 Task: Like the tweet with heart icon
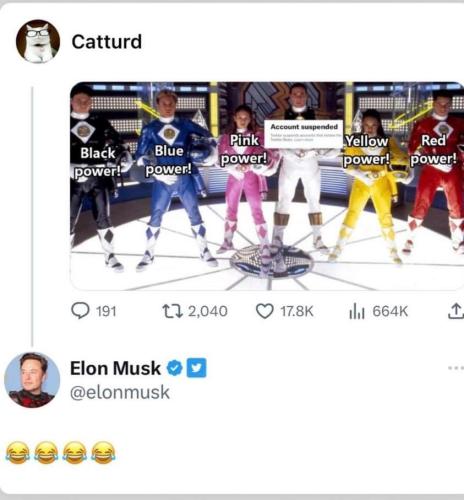(265, 311)
